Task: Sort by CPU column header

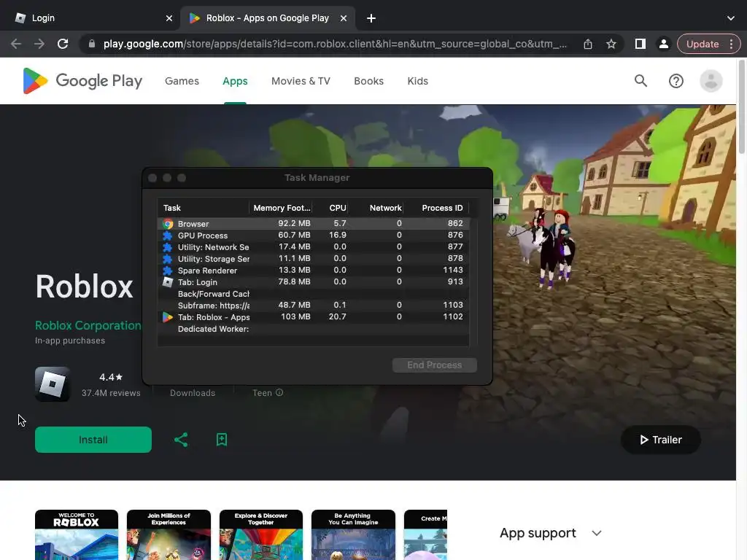Action: [330, 208]
